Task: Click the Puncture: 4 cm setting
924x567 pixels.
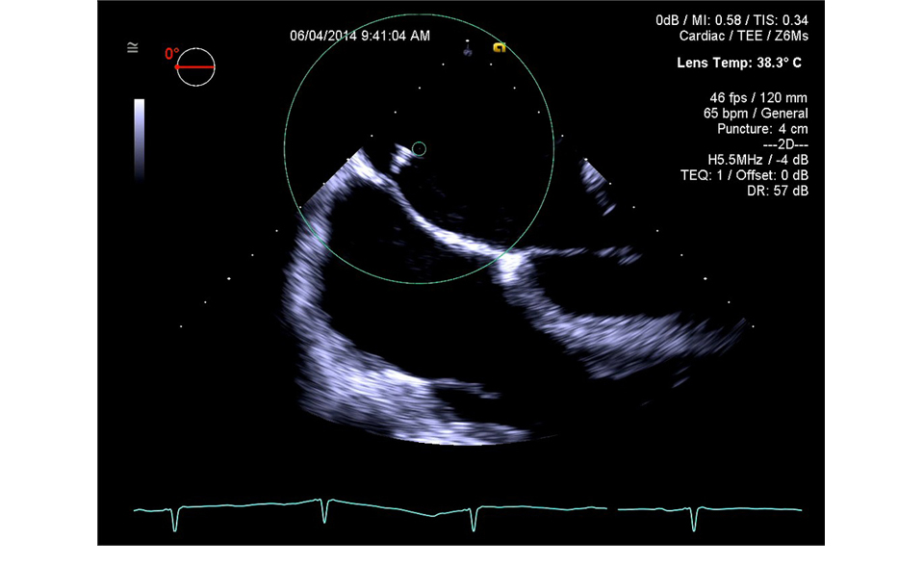Action: pyautogui.click(x=762, y=128)
